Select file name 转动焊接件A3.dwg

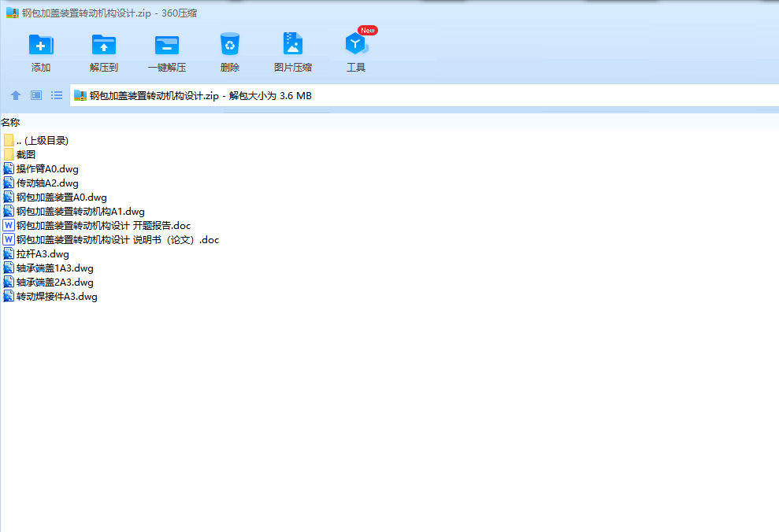click(x=57, y=296)
